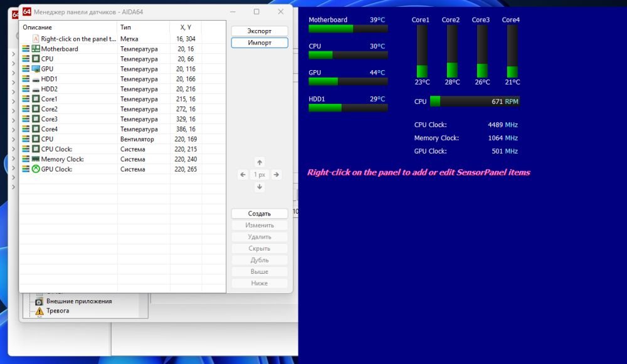Click Экспорт button
This screenshot has width=627, height=364.
point(260,31)
